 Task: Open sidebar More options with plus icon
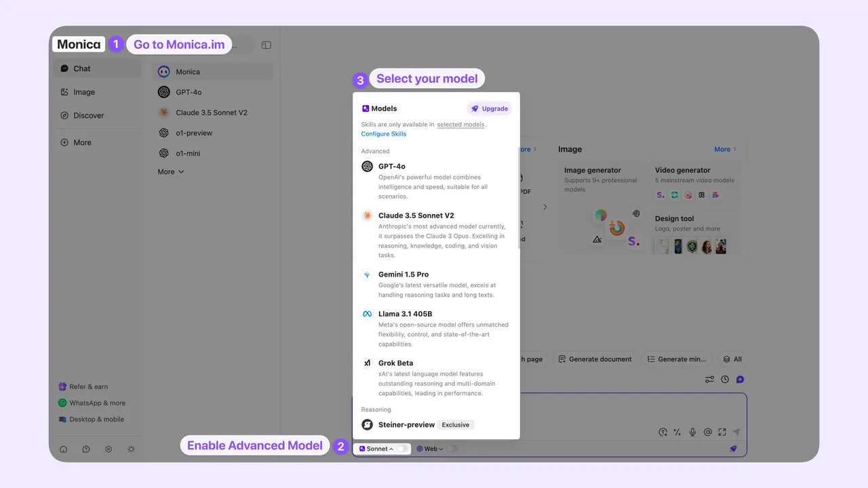[x=97, y=142]
